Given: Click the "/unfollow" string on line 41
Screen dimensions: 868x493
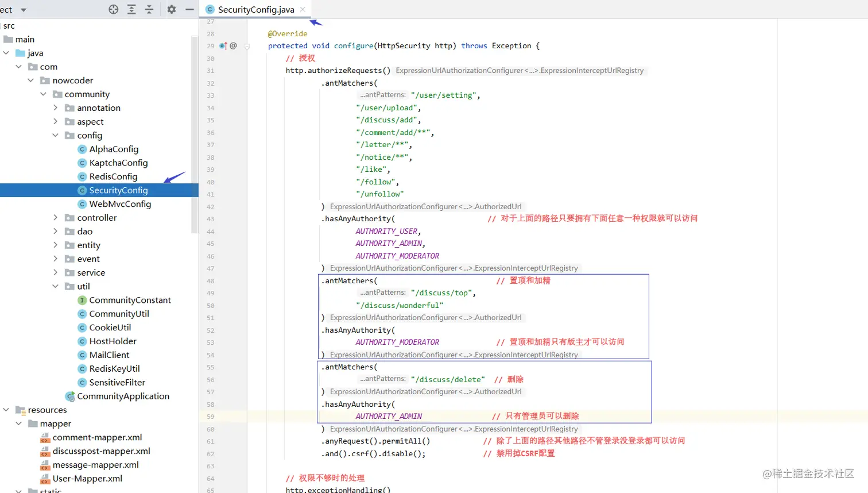Looking at the screenshot, I should point(379,194).
